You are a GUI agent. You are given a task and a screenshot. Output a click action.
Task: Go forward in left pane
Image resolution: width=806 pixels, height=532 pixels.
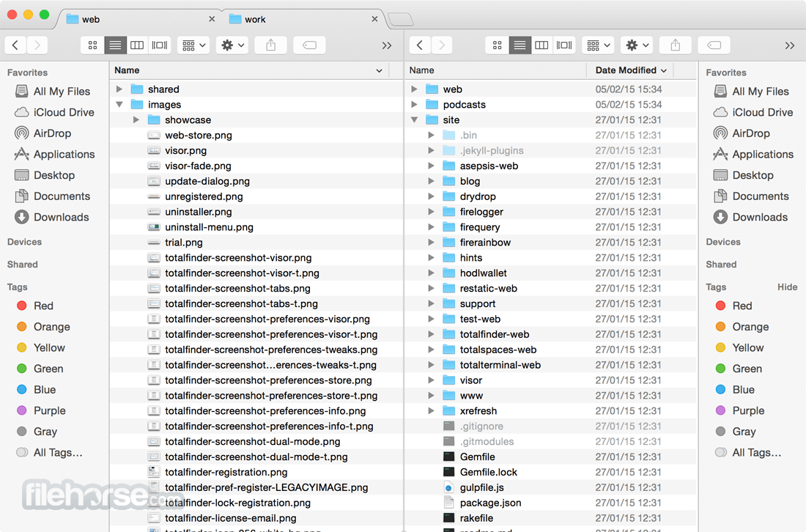pyautogui.click(x=37, y=45)
